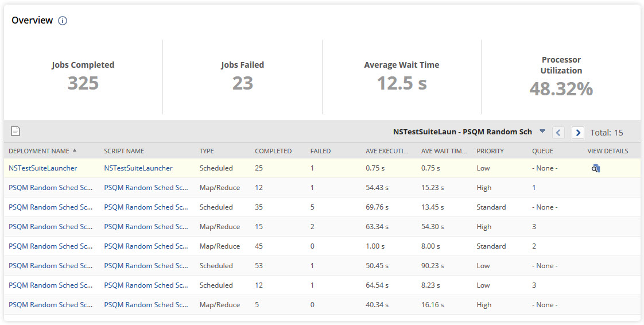
Task: Open the NSTestSuiteLauncher script name link
Action: point(138,168)
